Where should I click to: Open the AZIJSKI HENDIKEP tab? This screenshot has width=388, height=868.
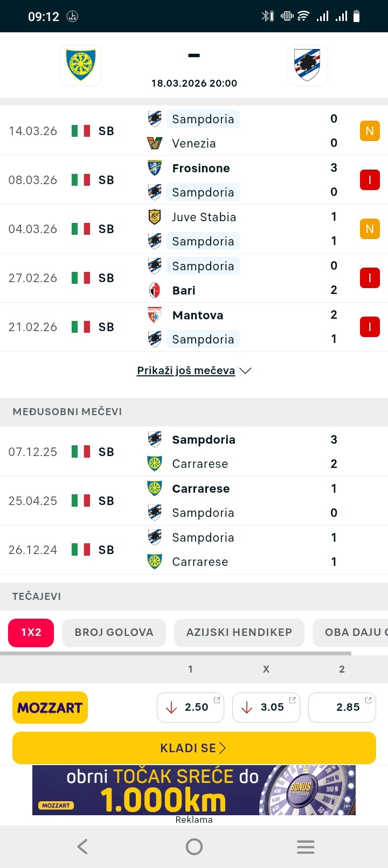pyautogui.click(x=239, y=632)
